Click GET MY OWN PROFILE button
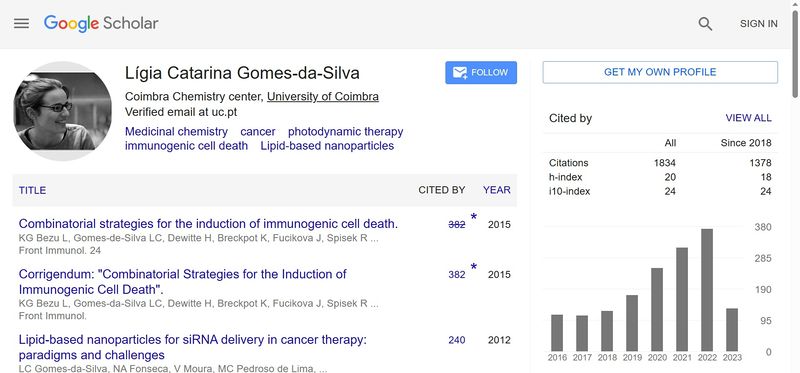 pos(660,72)
